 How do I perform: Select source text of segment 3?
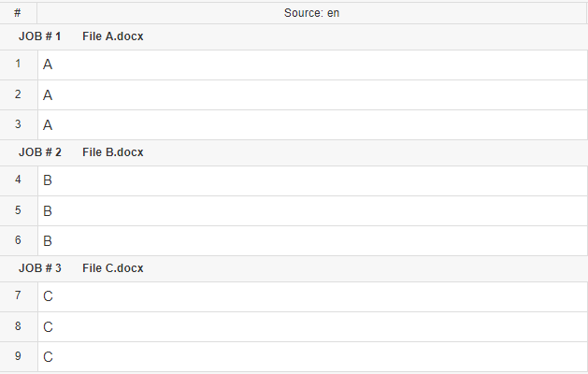coord(48,124)
